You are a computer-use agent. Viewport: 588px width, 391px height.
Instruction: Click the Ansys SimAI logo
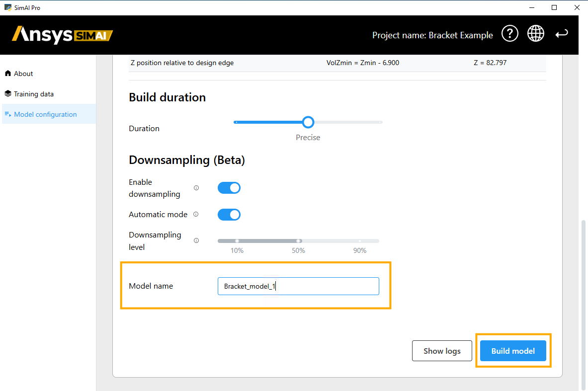click(x=63, y=35)
